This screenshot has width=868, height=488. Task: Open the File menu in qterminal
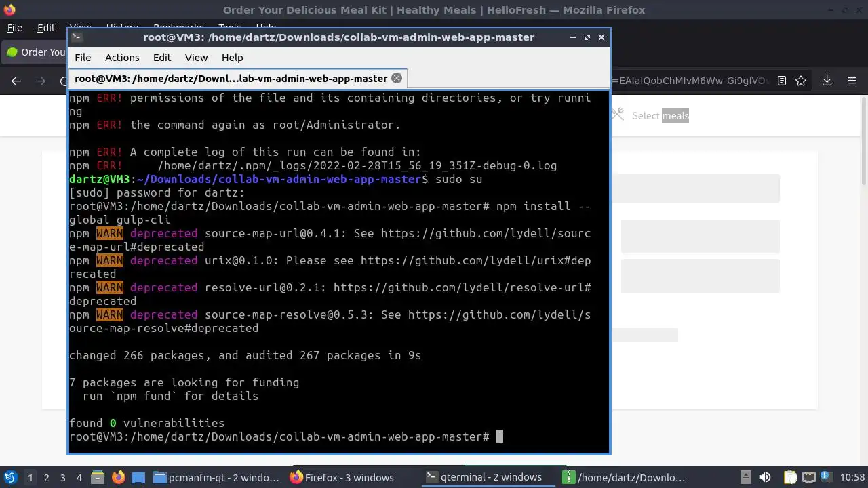pos(83,58)
